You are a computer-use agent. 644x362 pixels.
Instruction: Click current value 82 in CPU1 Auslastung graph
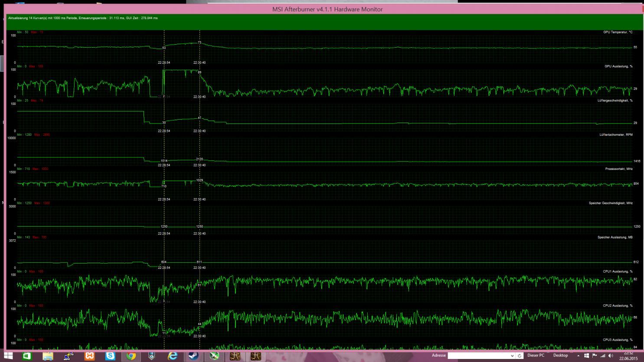point(635,280)
